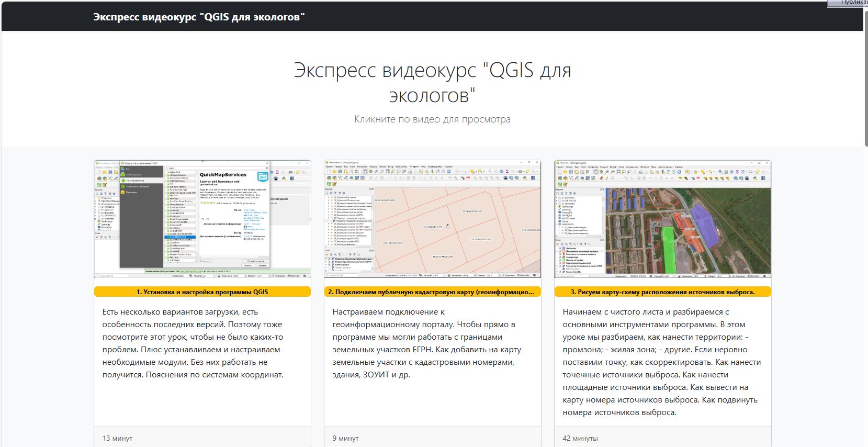
Task: Click the large page heading "Экспресс видеокурс QGIS для экологов"
Action: 432,82
